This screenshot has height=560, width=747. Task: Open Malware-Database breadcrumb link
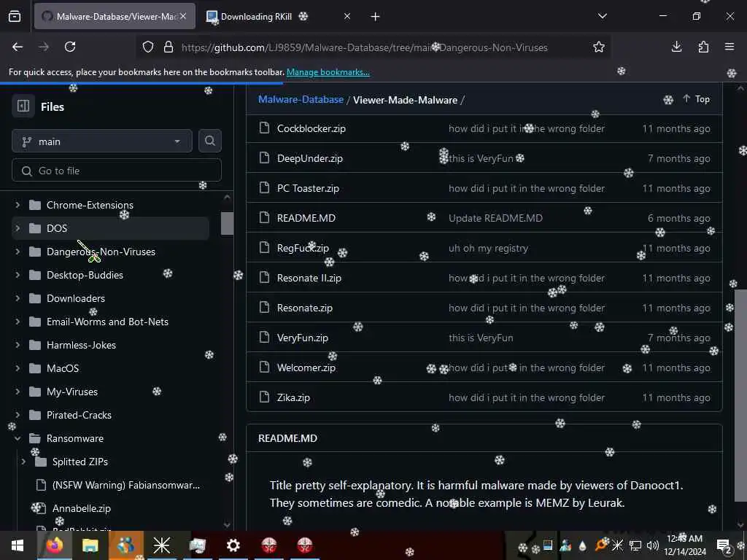301,99
